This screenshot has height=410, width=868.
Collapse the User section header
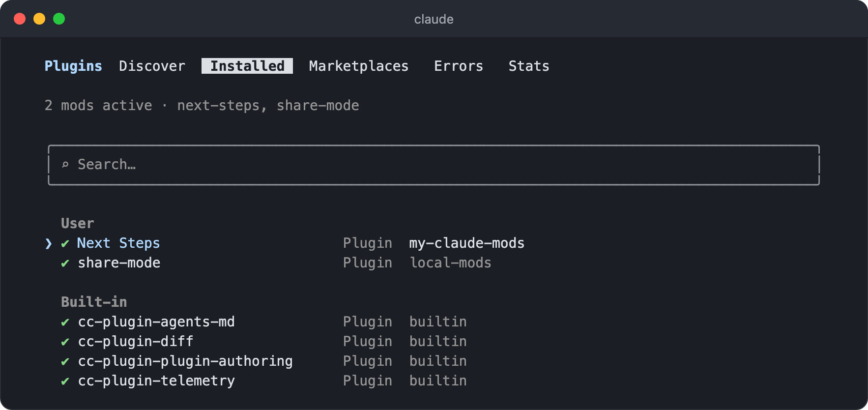click(77, 223)
